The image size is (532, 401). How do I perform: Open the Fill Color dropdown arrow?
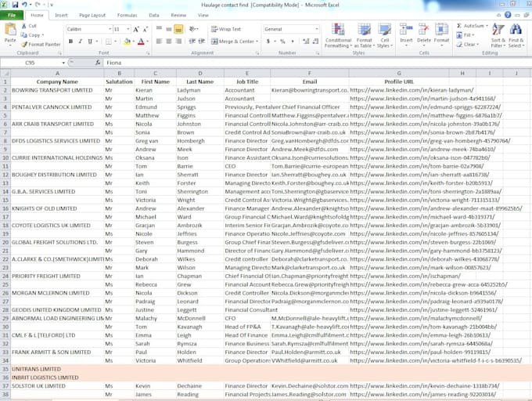pyautogui.click(x=133, y=42)
